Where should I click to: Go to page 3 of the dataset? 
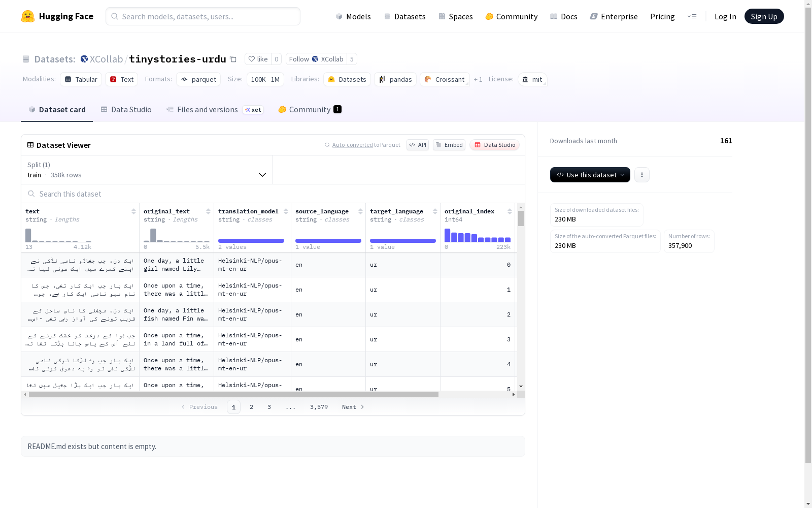tap(269, 407)
